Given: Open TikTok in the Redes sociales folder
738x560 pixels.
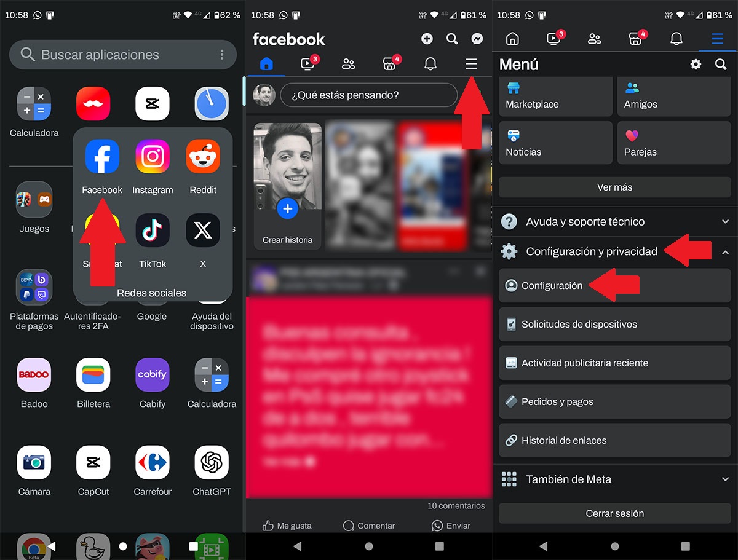Looking at the screenshot, I should (x=153, y=231).
